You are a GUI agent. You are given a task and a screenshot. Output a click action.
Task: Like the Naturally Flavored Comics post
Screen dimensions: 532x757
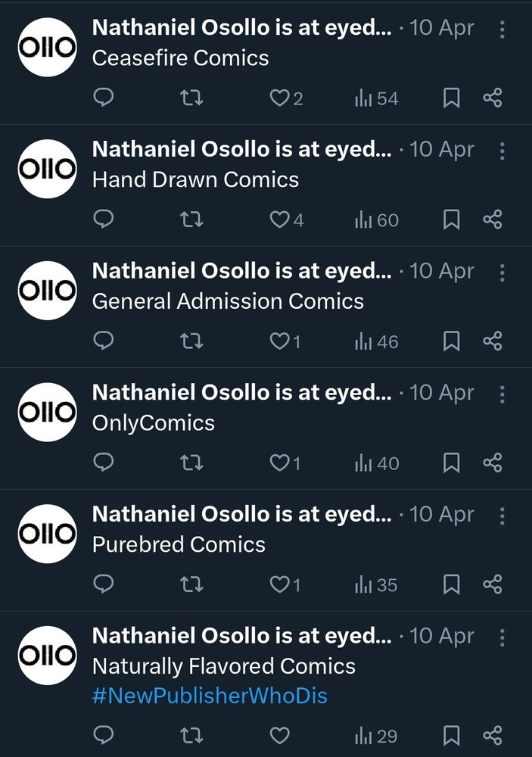click(x=280, y=735)
